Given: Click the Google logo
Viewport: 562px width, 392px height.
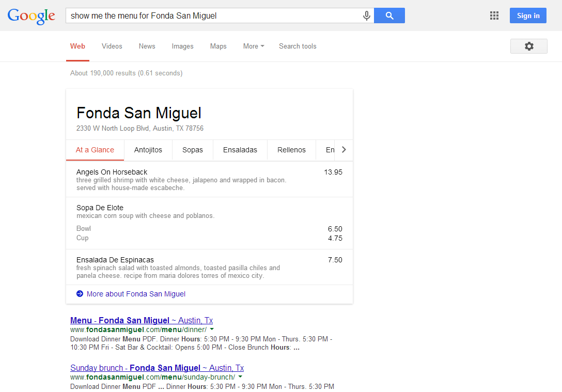Looking at the screenshot, I should pos(31,16).
